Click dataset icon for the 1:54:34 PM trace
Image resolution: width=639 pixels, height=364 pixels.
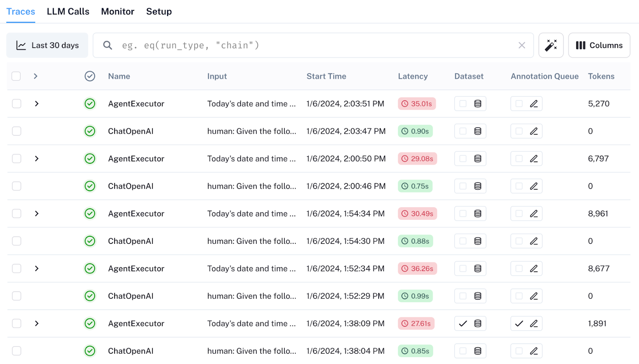[478, 214]
